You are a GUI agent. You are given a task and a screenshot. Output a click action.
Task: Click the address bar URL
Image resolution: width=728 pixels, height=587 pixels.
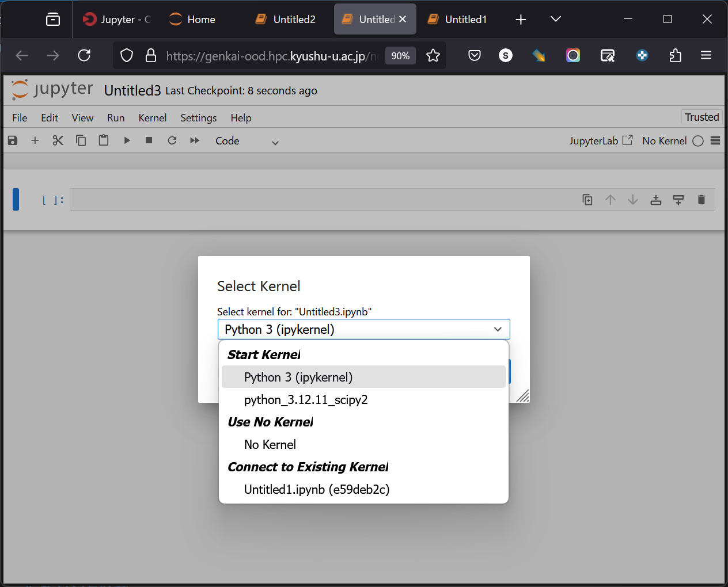tap(272, 56)
